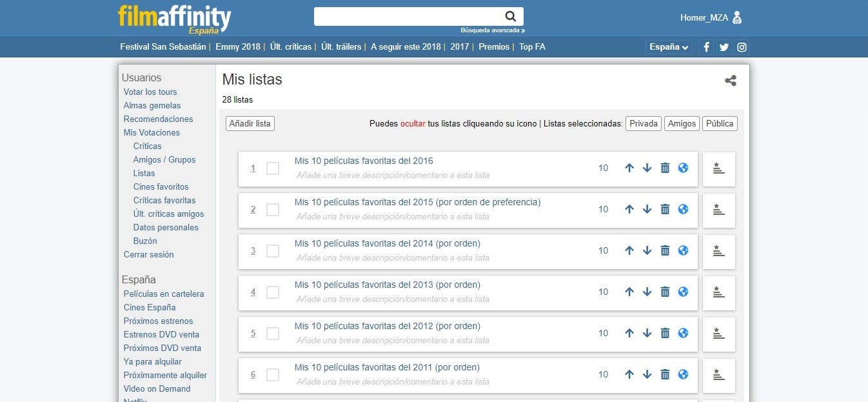
Task: Open Video on Demand sidebar link
Action: pos(157,388)
